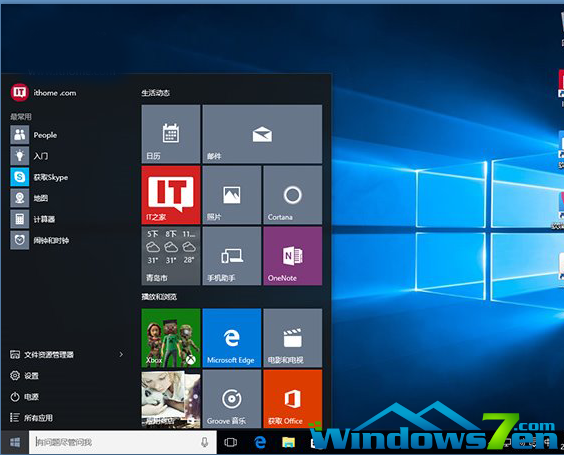The width and height of the screenshot is (564, 455).
Task: Launch the OneNote tile
Action: pyautogui.click(x=292, y=256)
